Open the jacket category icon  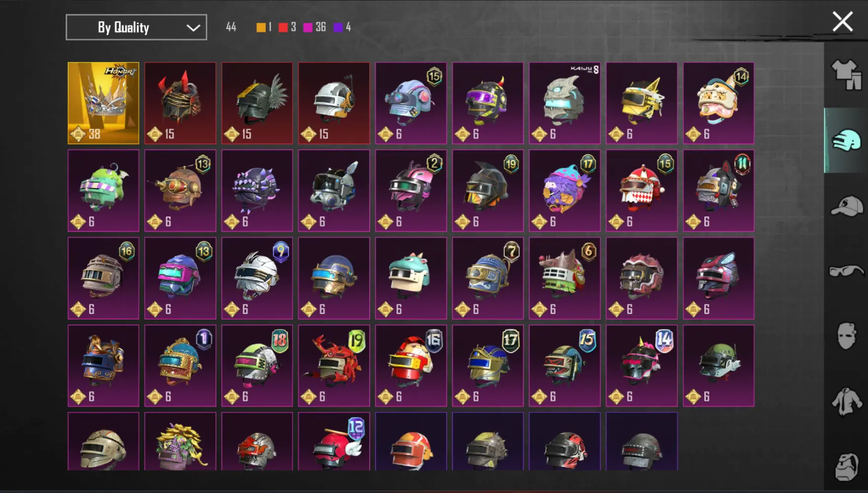click(846, 401)
